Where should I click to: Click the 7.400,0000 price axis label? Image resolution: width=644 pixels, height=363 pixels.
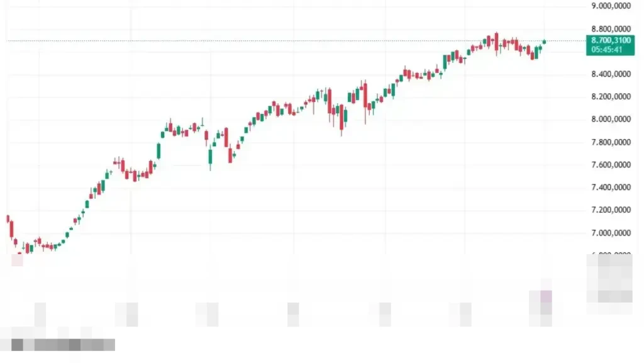[x=611, y=187]
